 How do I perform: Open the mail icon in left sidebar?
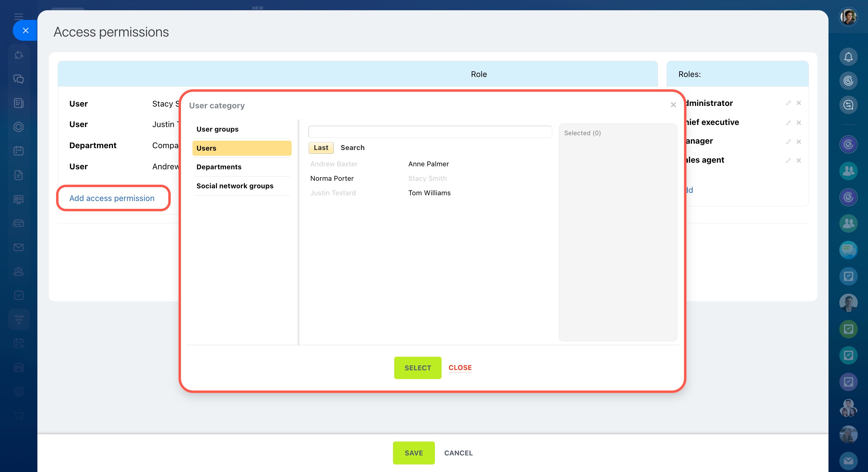click(x=18, y=247)
